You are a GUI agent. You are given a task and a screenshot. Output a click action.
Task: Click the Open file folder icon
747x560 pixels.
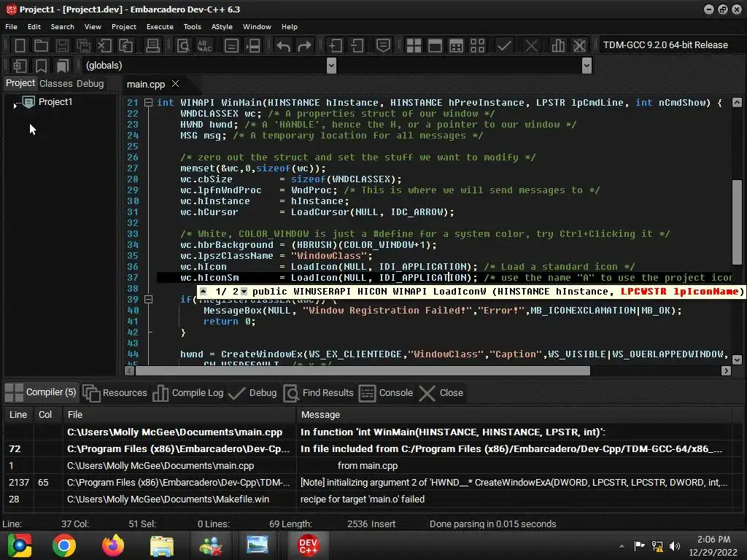tap(41, 46)
